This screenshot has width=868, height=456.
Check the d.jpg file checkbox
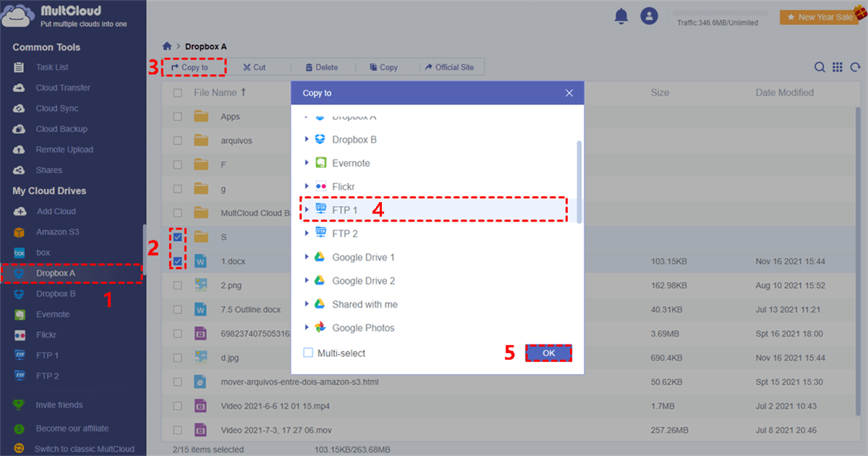click(x=178, y=358)
